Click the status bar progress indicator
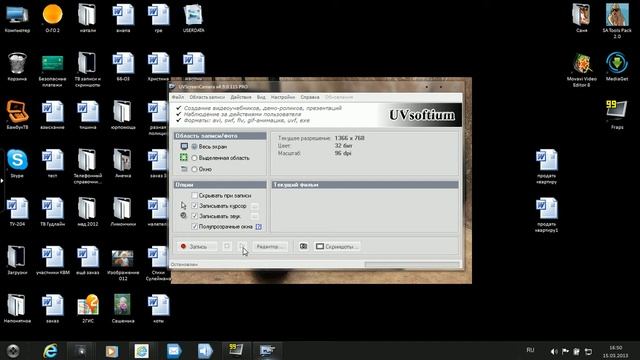Screen dimensions: 640x360 coord(412,264)
